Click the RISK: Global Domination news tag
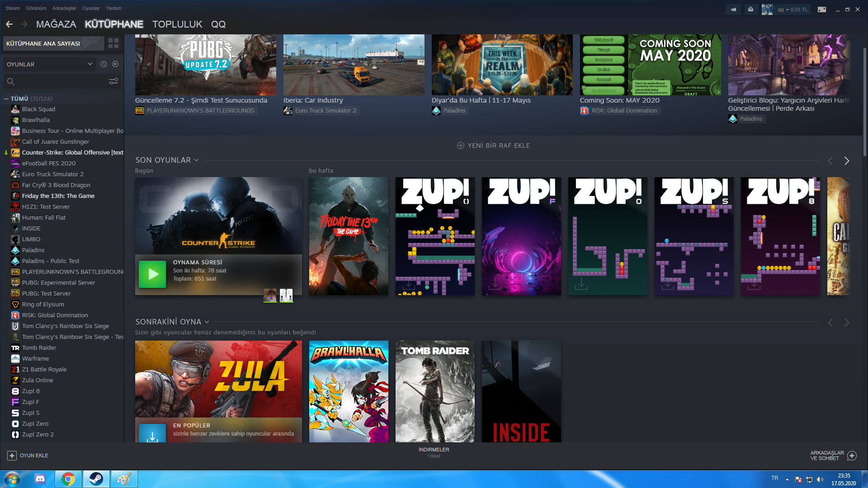 619,111
